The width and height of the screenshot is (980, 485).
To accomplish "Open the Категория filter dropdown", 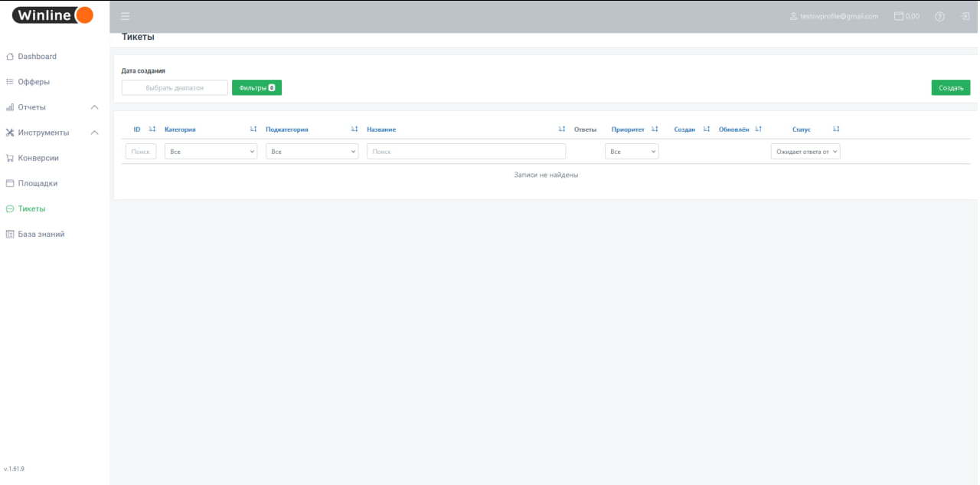I will click(x=211, y=152).
